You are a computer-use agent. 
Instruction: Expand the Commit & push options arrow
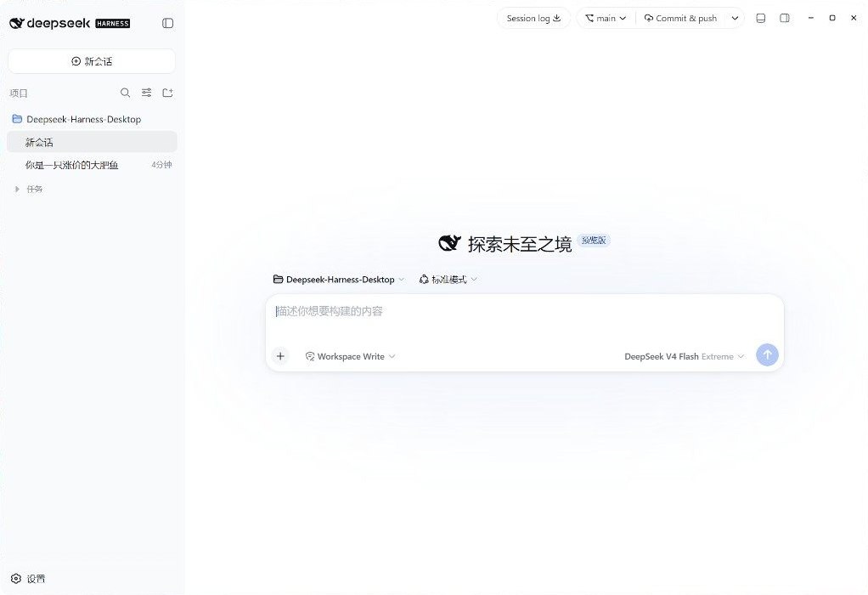point(735,19)
